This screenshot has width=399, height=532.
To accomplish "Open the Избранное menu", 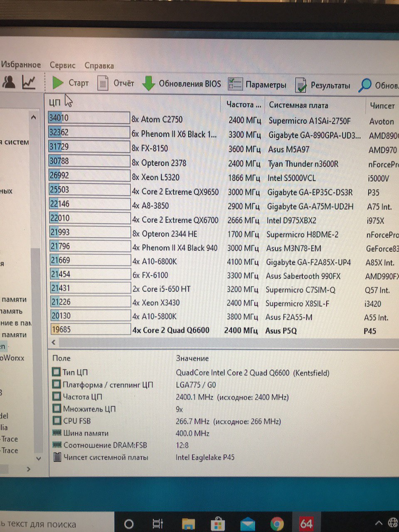I will [x=21, y=64].
